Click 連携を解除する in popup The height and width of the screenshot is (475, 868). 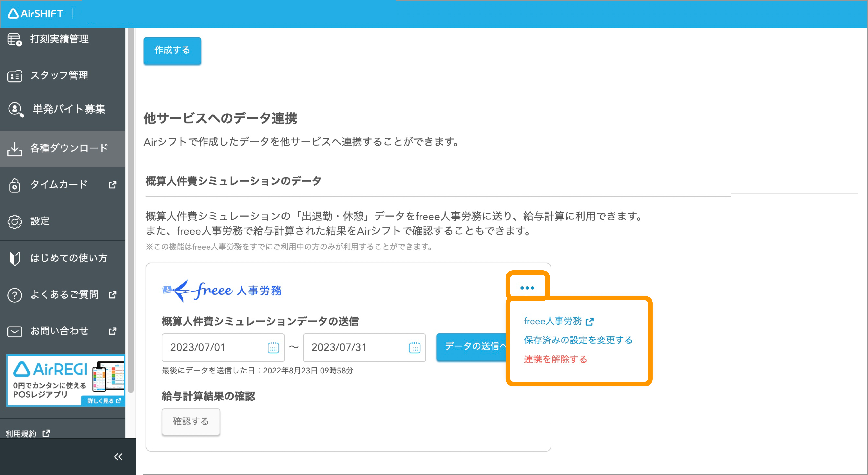[556, 359]
